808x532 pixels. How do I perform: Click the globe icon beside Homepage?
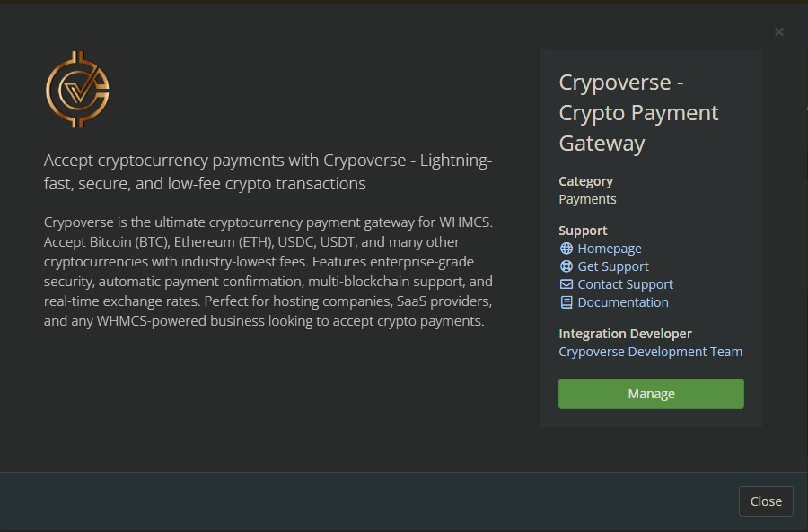[x=566, y=249]
